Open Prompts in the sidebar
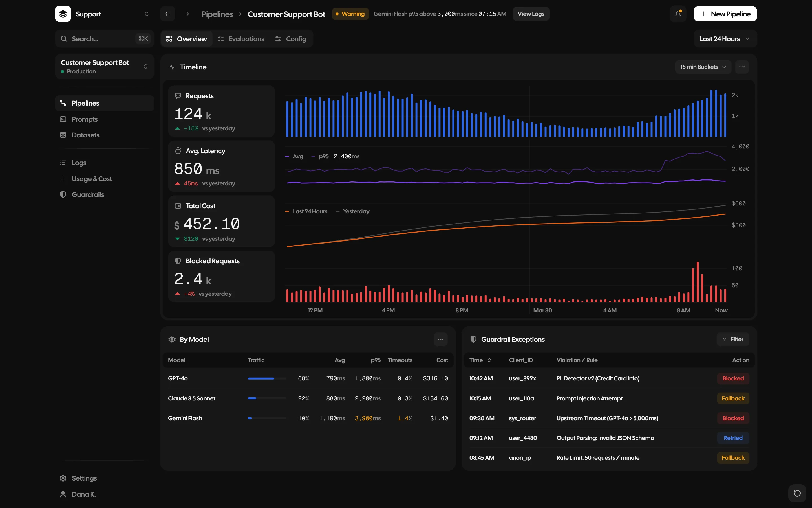The width and height of the screenshot is (812, 508). (x=105, y=119)
